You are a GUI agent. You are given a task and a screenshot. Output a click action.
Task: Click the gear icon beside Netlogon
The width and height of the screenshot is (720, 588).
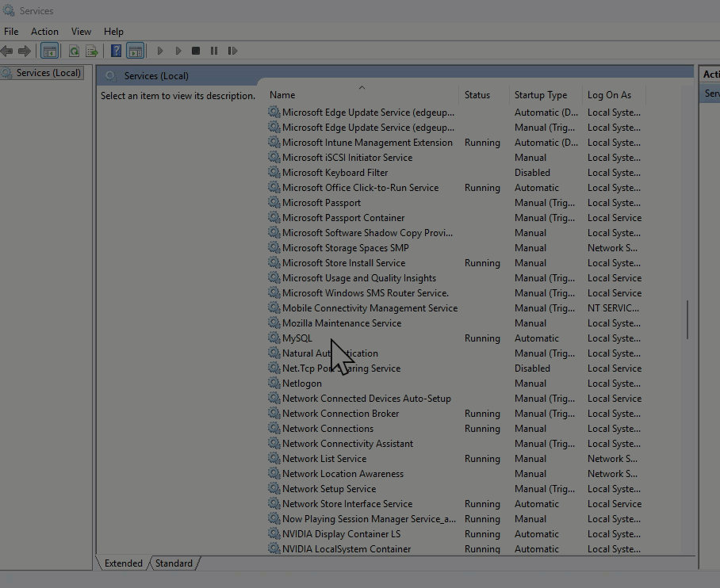[274, 383]
